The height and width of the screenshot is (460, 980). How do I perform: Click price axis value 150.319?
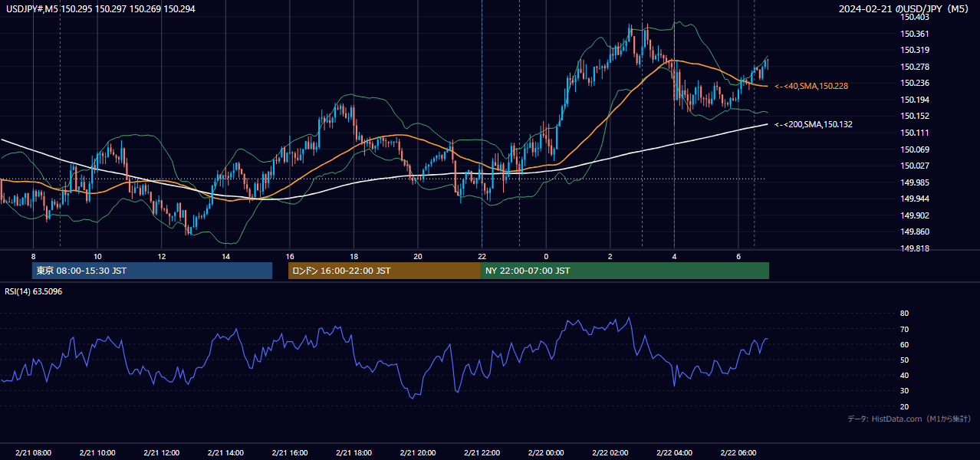click(916, 50)
